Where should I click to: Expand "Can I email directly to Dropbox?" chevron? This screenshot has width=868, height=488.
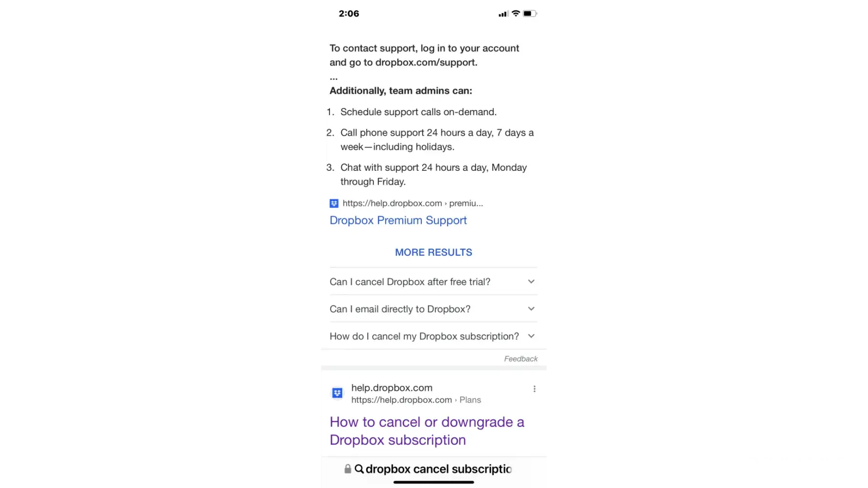click(531, 309)
